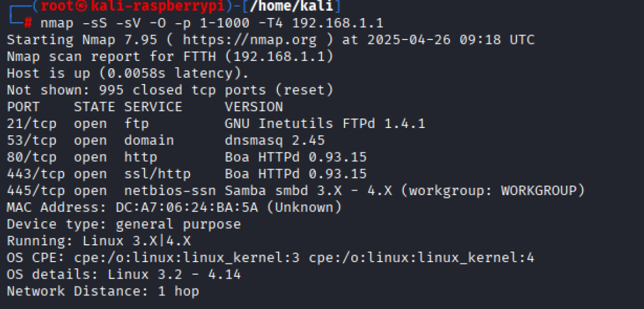Viewport: 644px width, 309px height.
Task: Click the 445/tcp port entry
Action: pos(36,191)
